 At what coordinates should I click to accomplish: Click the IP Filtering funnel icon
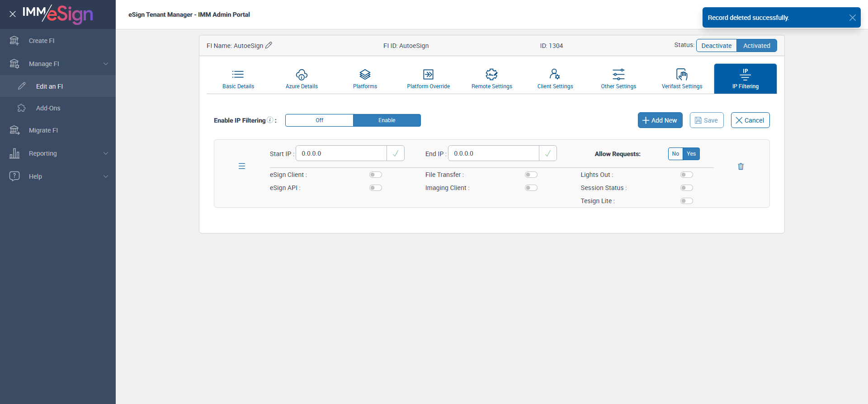tap(745, 74)
